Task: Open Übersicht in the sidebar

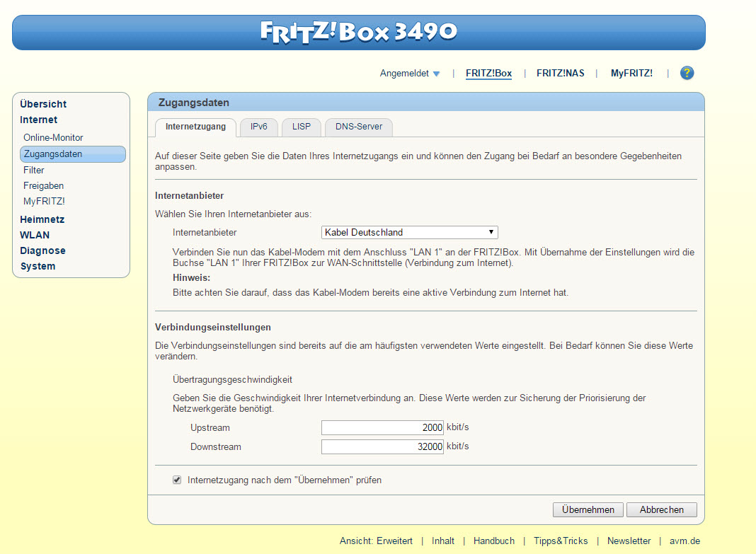Action: pos(43,104)
